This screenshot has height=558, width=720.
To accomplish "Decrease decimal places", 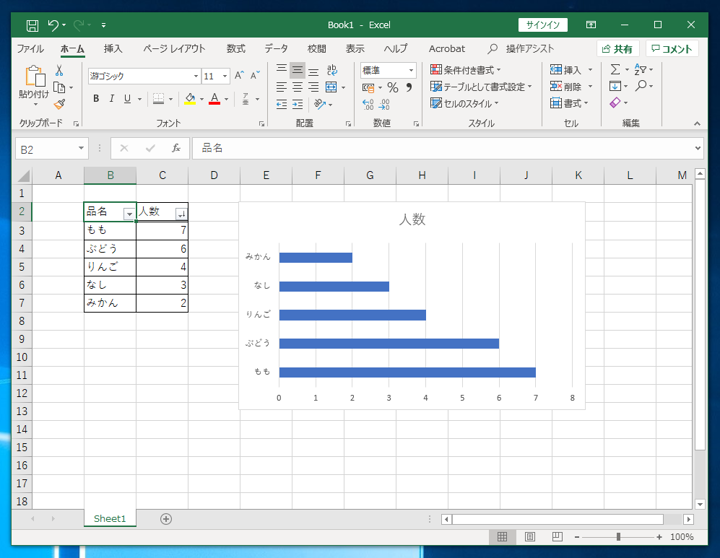I will pos(384,105).
